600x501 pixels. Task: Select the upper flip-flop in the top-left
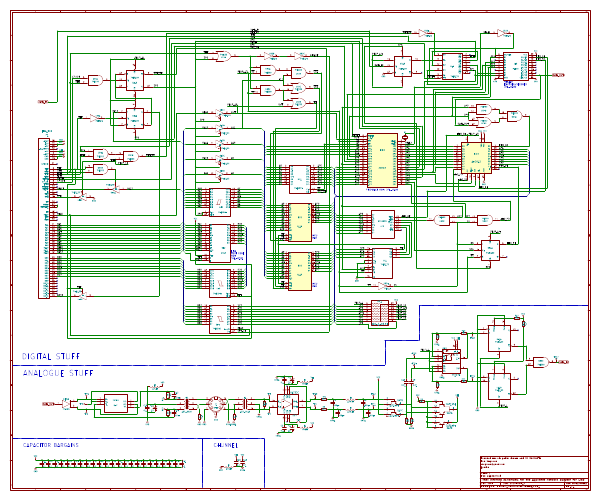tap(132, 81)
